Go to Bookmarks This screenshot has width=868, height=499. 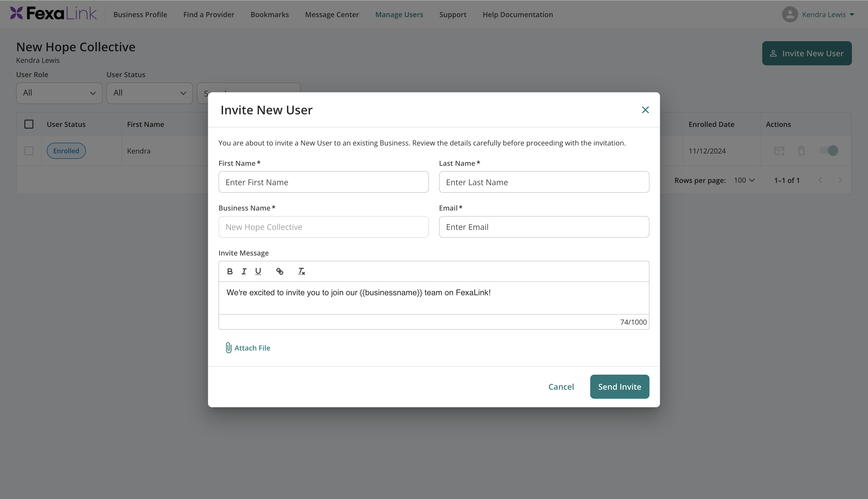269,14
